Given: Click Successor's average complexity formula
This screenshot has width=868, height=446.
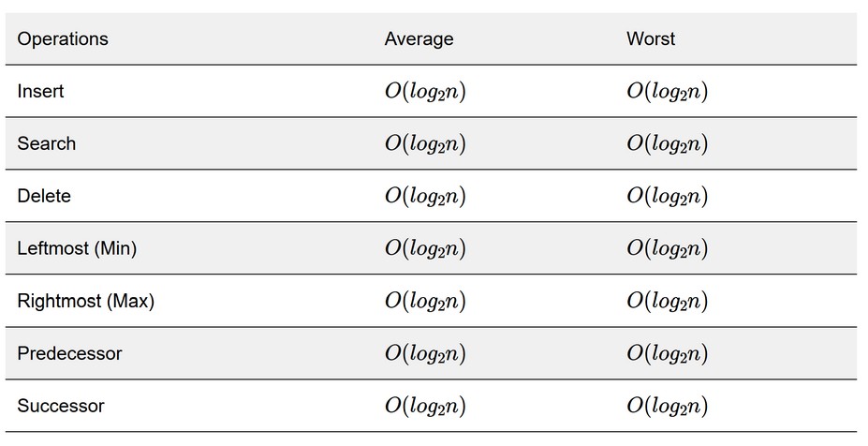Looking at the screenshot, I should click(x=425, y=406).
